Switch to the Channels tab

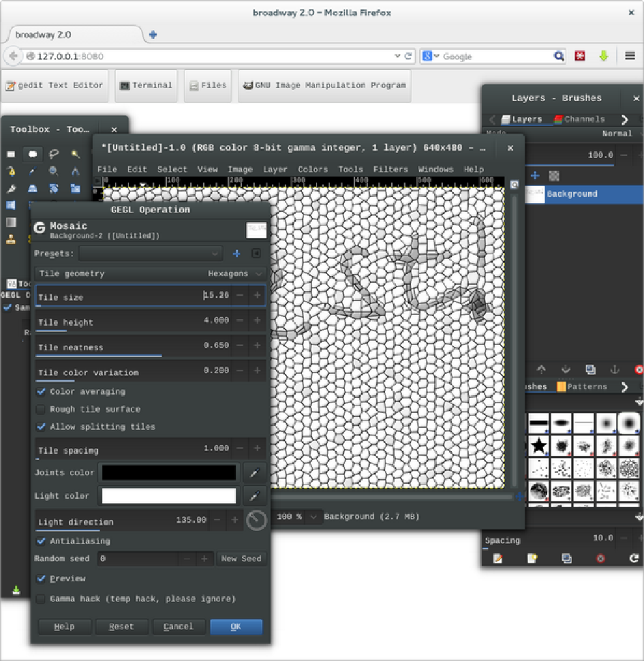point(579,119)
